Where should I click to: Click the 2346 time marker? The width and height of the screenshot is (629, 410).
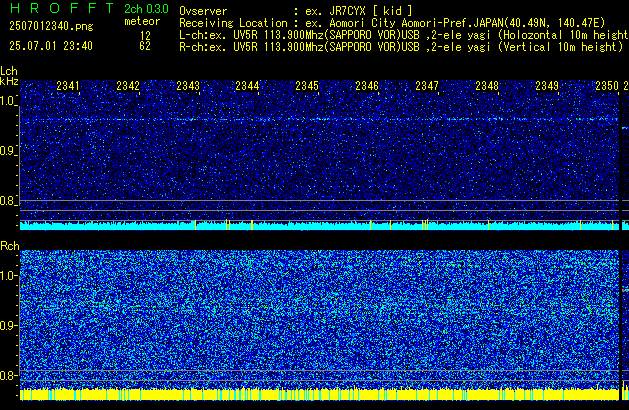coord(367,86)
